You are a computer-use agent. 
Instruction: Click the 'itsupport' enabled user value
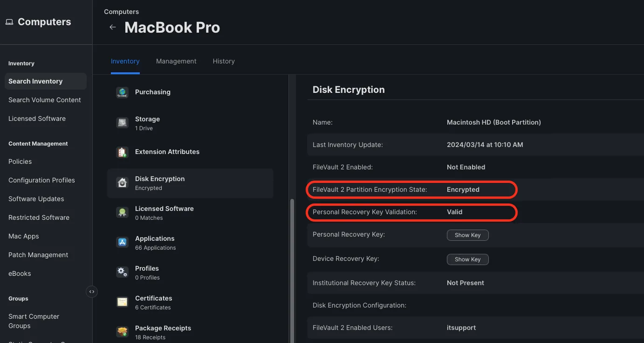pyautogui.click(x=461, y=328)
